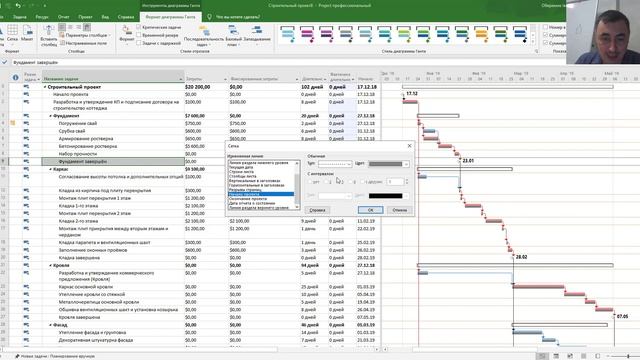The width and height of the screenshot is (640, 360).
Task: Click the Gantt chart view icon in status bar
Action: (x=542, y=356)
